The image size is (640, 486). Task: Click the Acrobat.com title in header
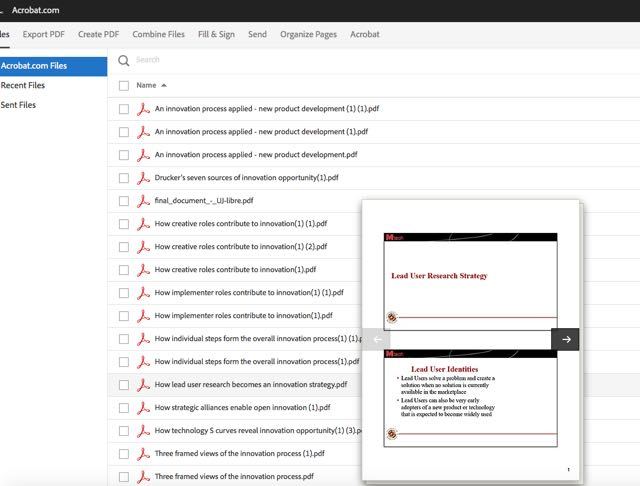pos(36,10)
